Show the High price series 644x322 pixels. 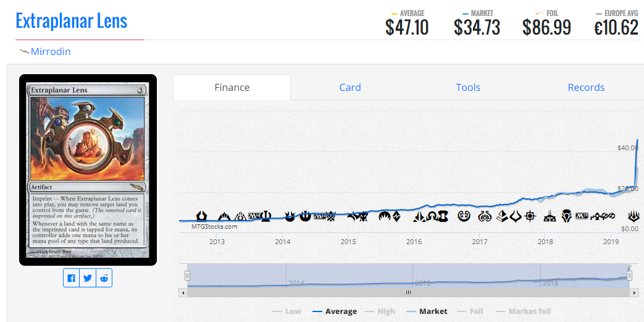pos(380,311)
